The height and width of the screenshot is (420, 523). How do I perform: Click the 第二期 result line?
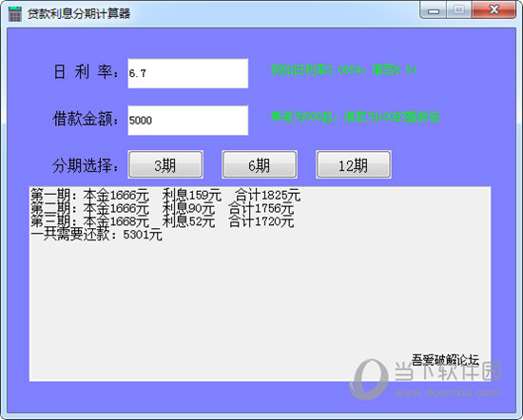pos(162,209)
